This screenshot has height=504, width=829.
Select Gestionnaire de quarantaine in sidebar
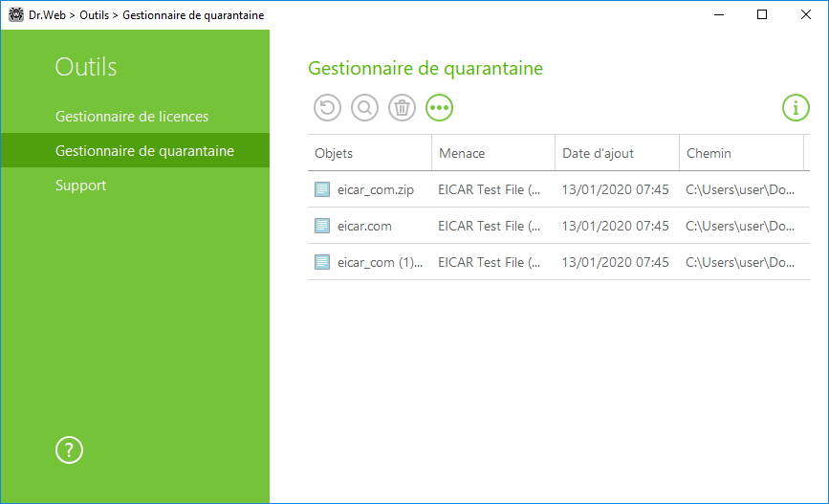coord(136,151)
